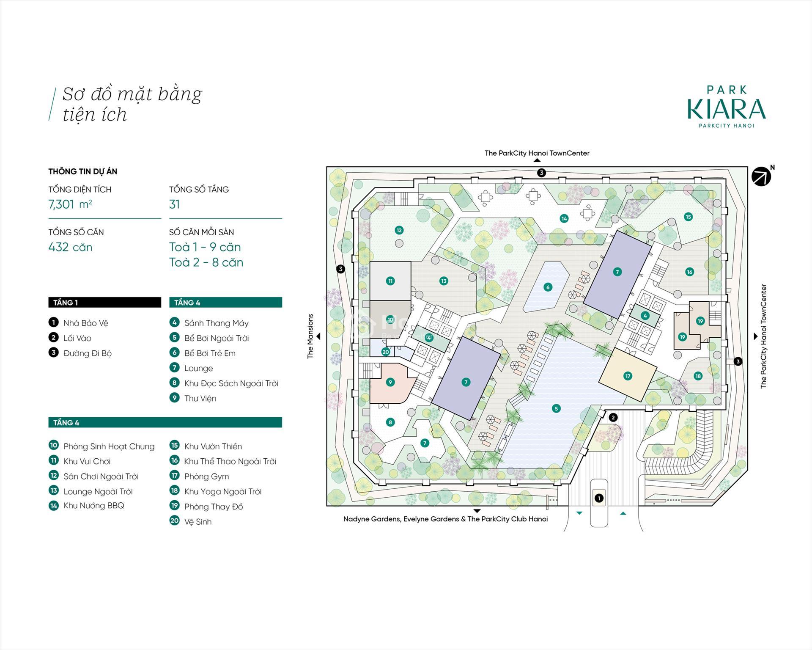
Task: Select the TẦNG 1 legend header
Action: (x=104, y=302)
